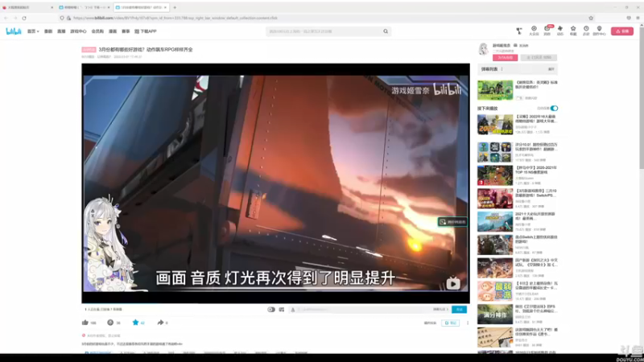Open the 动态 feed icon
The width and height of the screenshot is (644, 362).
pos(559,31)
